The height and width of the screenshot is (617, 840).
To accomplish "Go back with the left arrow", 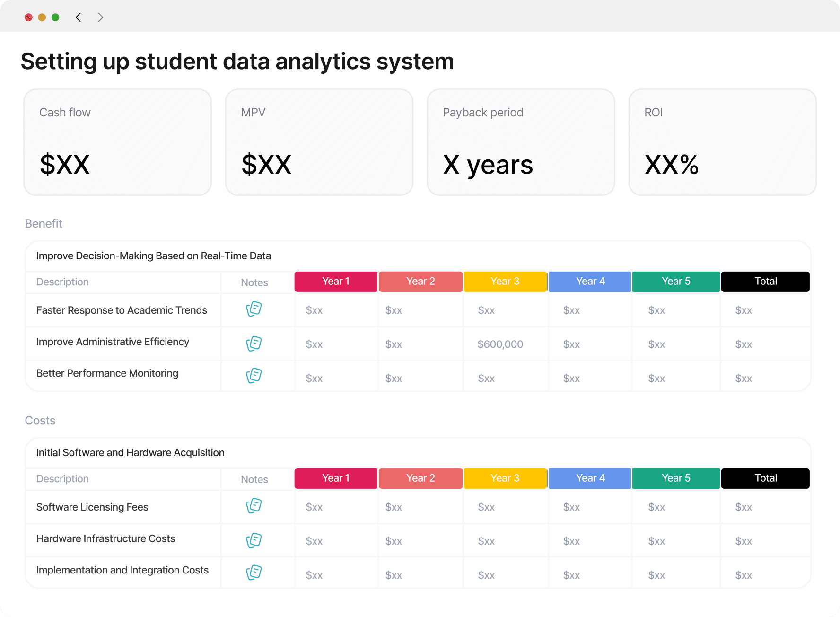I will 79,18.
